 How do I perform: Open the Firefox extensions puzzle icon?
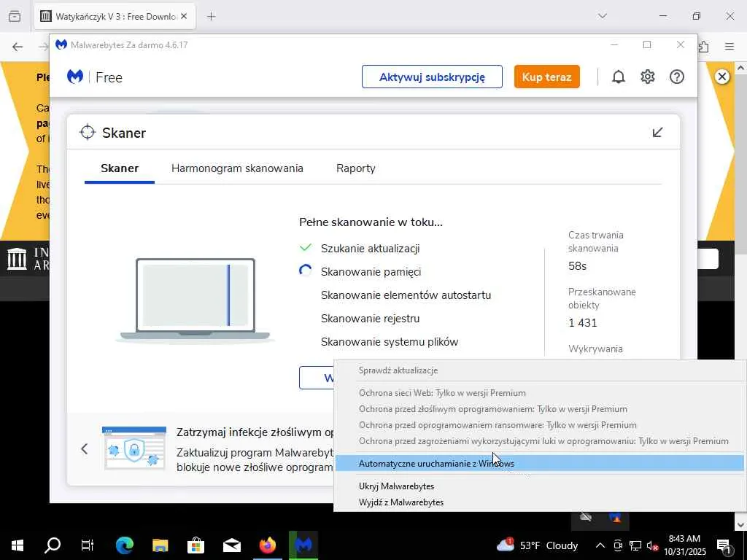point(704,47)
